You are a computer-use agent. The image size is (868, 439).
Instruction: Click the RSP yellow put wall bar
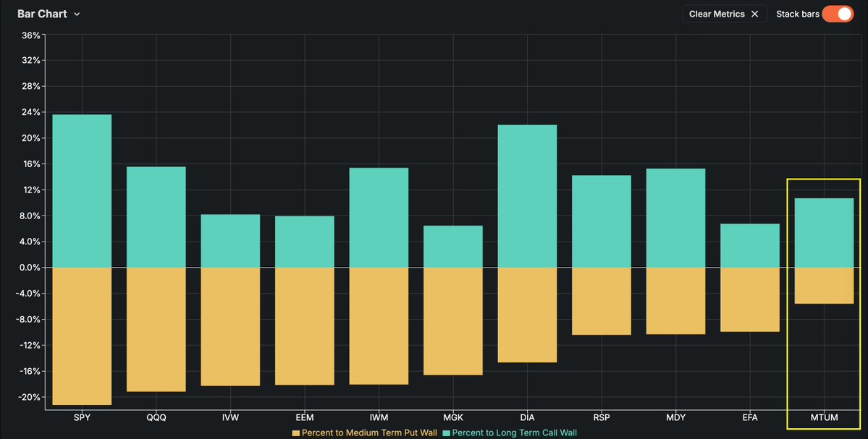point(601,302)
